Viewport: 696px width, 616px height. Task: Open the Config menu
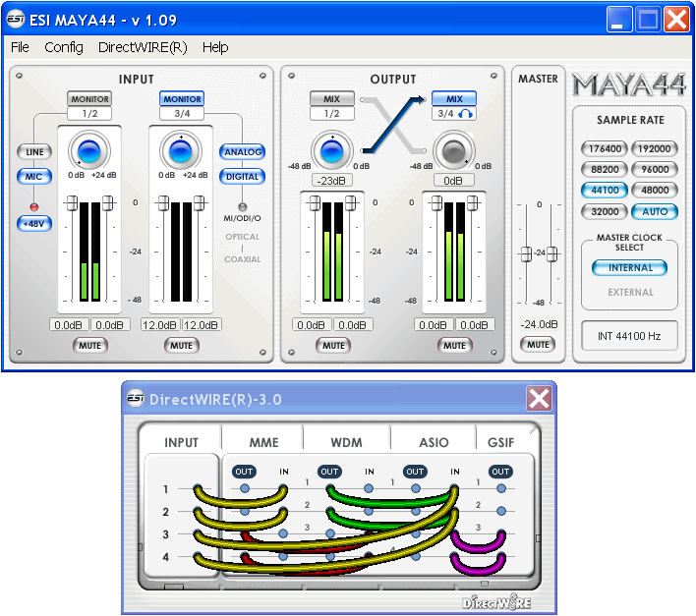64,47
